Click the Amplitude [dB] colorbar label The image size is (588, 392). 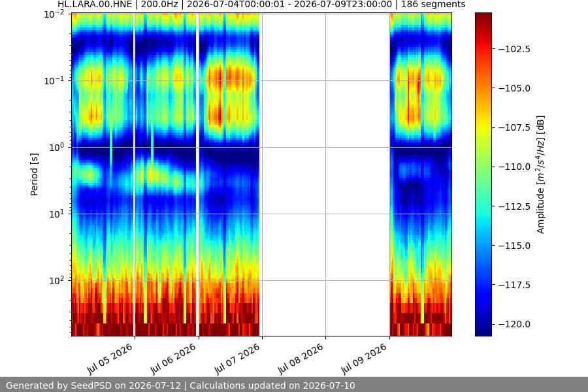(x=540, y=174)
